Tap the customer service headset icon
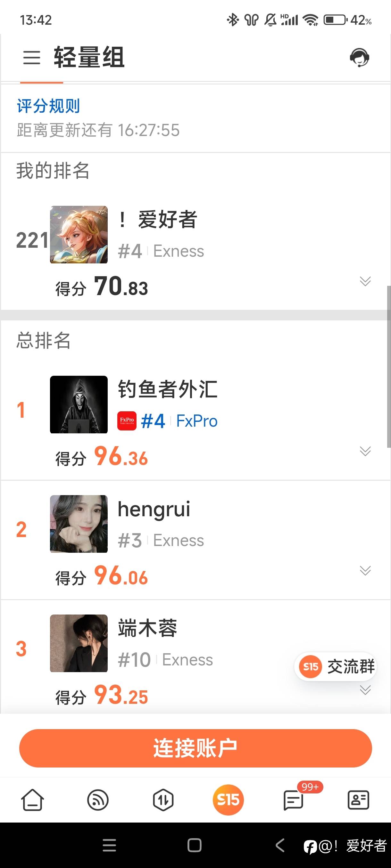 (x=359, y=57)
